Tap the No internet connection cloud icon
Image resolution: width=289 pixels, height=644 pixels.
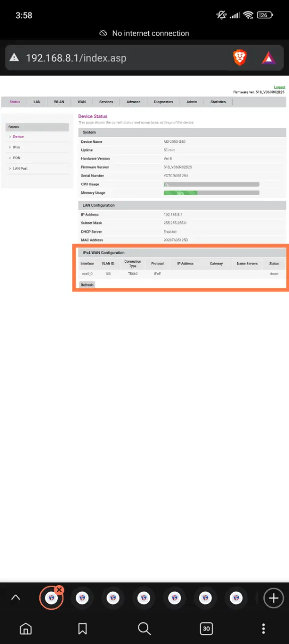point(103,33)
